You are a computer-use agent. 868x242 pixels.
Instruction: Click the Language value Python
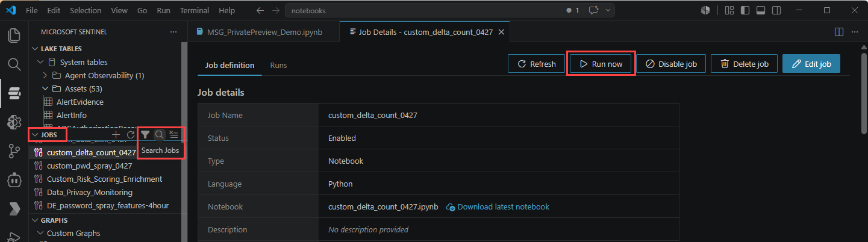[340, 184]
